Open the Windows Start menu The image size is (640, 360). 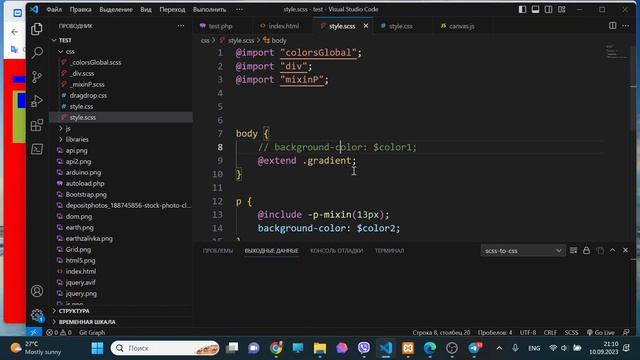[97, 348]
